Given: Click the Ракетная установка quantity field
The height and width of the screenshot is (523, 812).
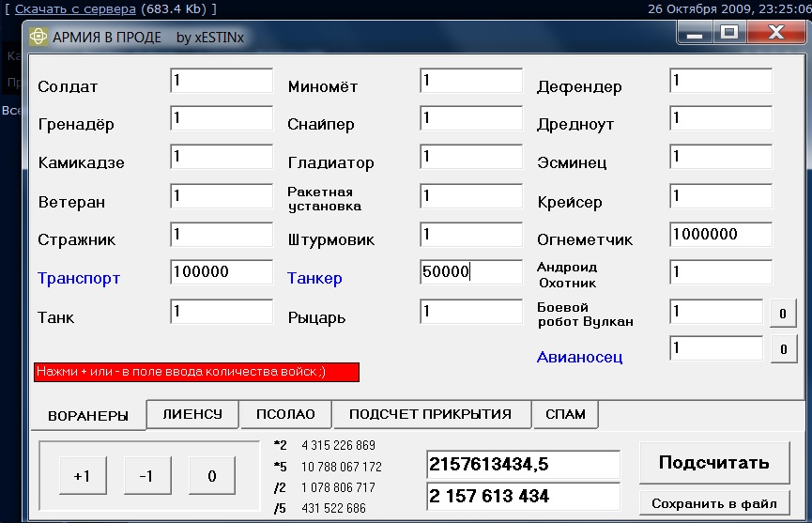Looking at the screenshot, I should (x=471, y=196).
